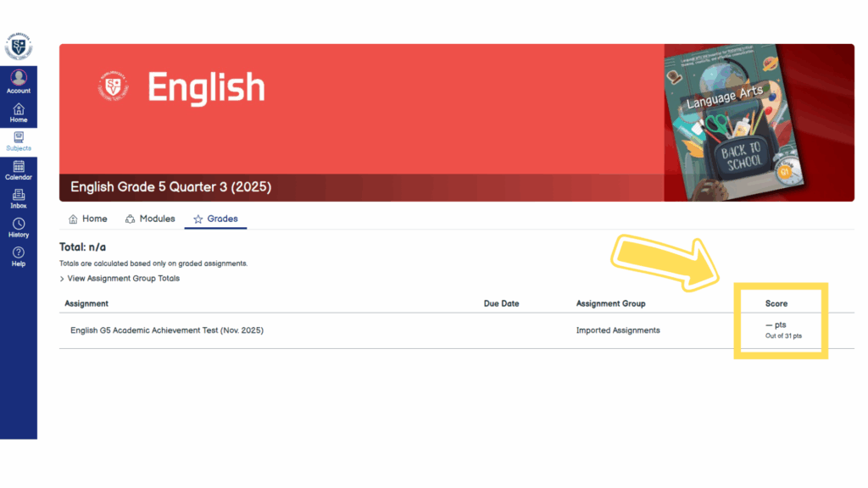Expand View Assignment Group Totals
868x488 pixels.
coord(120,278)
